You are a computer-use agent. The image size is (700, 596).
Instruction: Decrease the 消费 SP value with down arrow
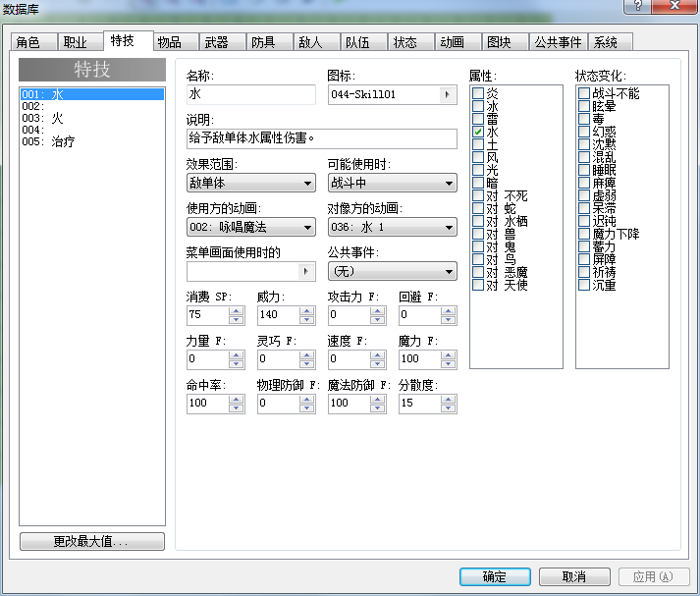237,320
